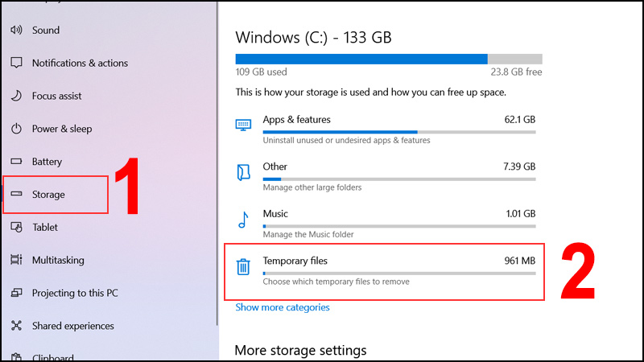Click the Battery icon in sidebar
Screen dimensions: 644x362
pos(15,162)
